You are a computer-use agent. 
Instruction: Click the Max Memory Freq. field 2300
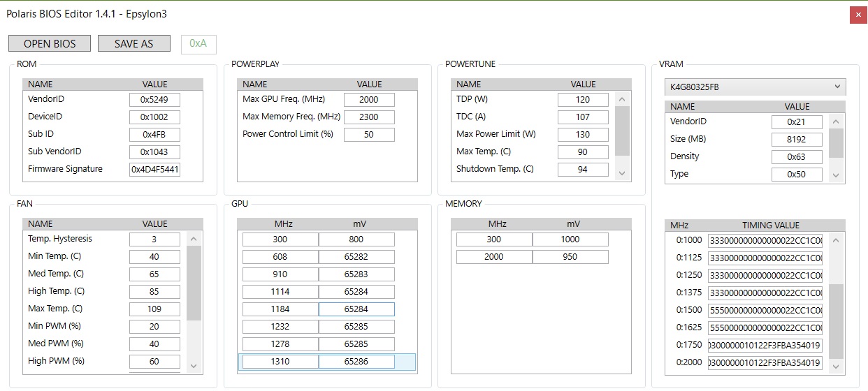point(369,117)
